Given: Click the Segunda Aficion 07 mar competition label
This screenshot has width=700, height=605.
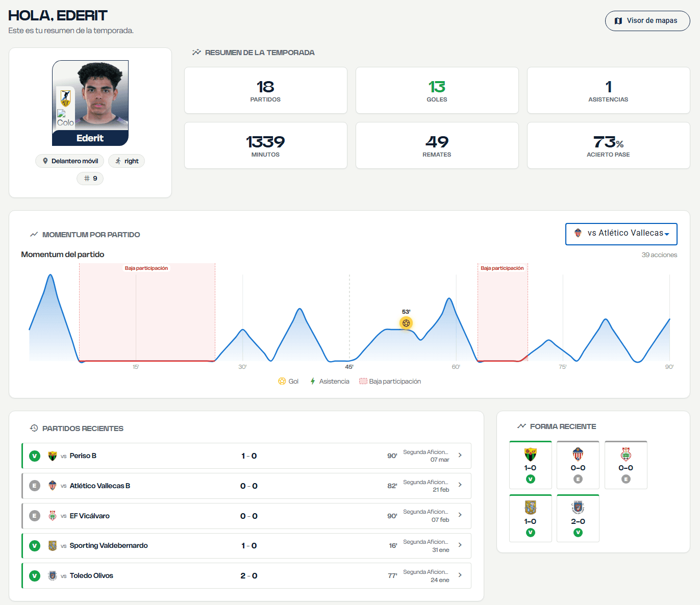Looking at the screenshot, I should (x=426, y=456).
